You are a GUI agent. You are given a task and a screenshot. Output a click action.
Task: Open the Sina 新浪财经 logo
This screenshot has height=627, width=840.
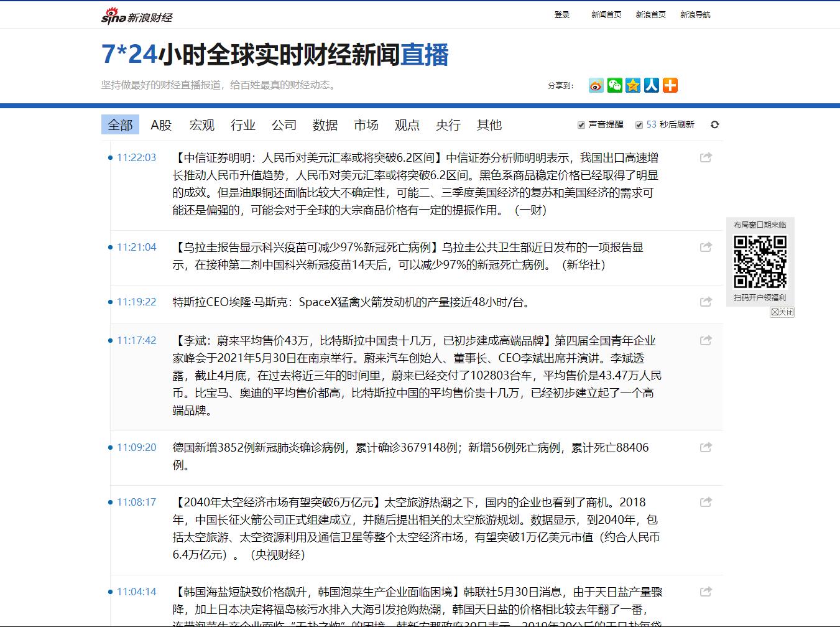137,17
